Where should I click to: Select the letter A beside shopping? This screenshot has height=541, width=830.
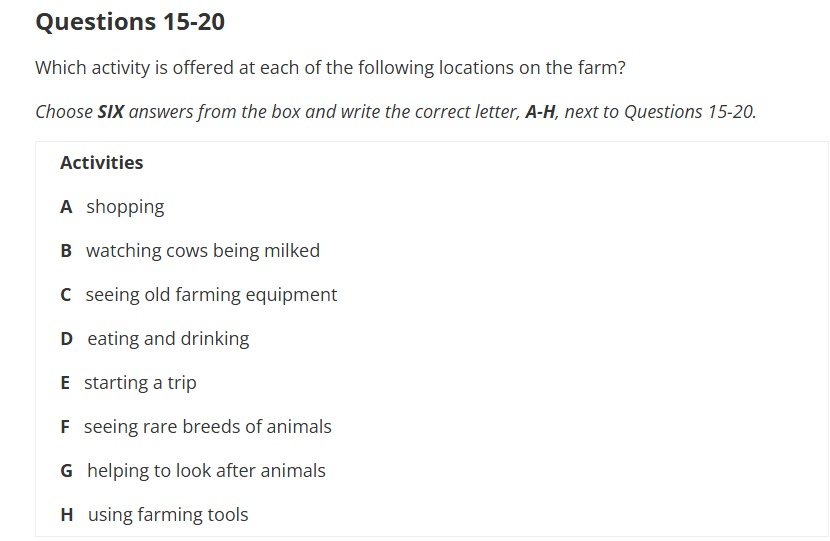66,207
